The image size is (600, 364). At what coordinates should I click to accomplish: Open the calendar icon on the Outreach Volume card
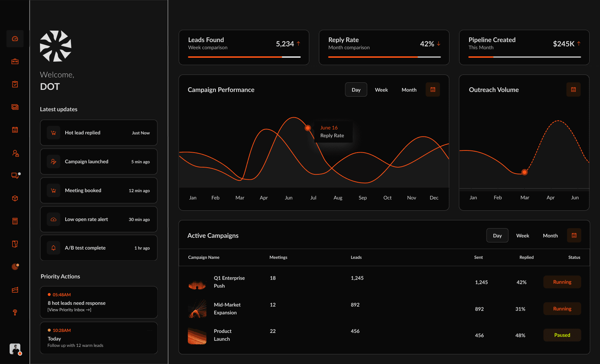click(573, 89)
